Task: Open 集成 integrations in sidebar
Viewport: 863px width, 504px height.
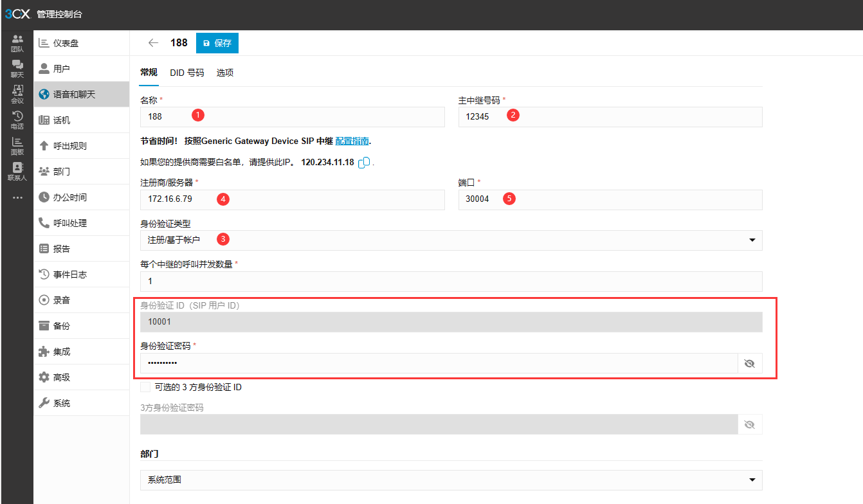Action: click(x=82, y=352)
